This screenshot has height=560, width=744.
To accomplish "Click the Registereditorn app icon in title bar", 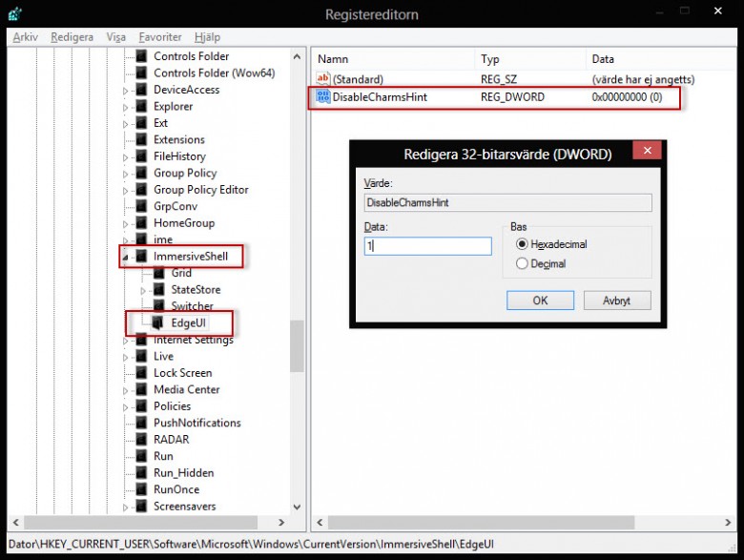I will tap(14, 14).
